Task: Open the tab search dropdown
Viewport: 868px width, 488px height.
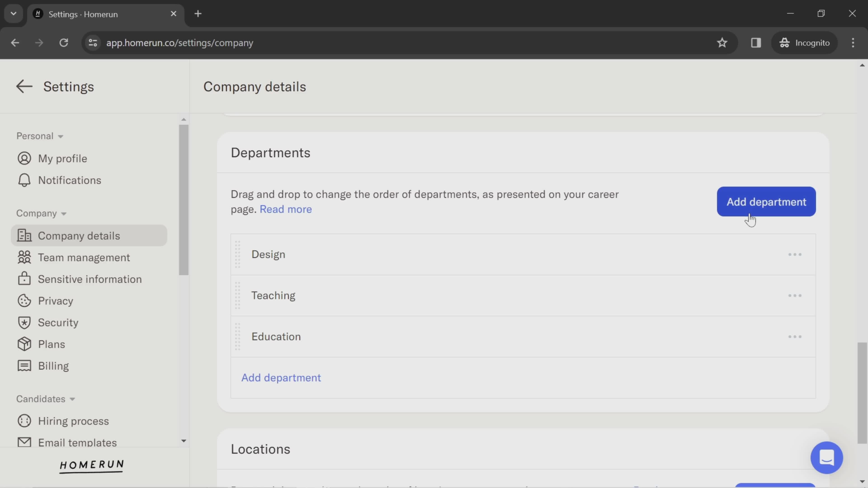Action: [x=14, y=14]
